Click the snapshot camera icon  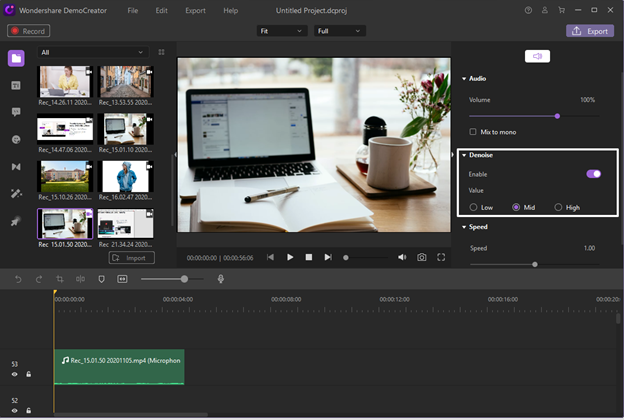[x=422, y=257]
